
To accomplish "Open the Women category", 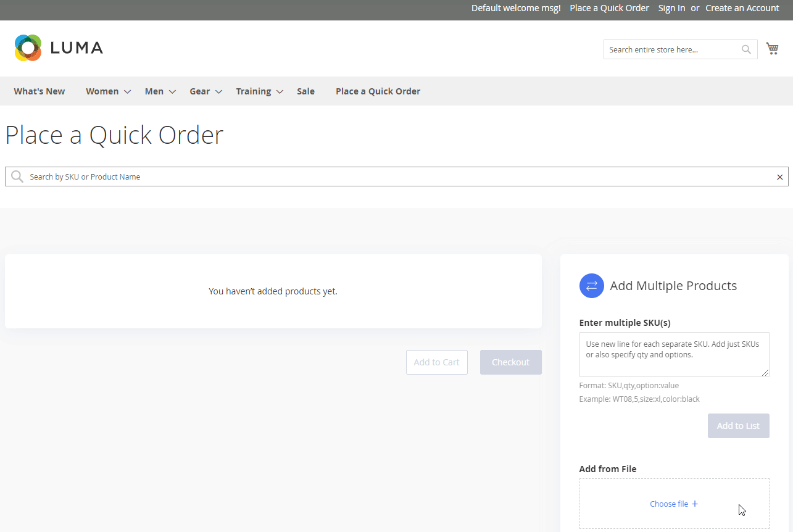I will coord(102,91).
